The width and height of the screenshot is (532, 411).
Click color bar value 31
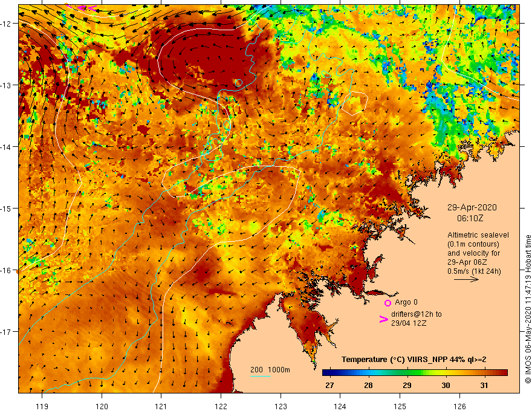[x=484, y=385]
